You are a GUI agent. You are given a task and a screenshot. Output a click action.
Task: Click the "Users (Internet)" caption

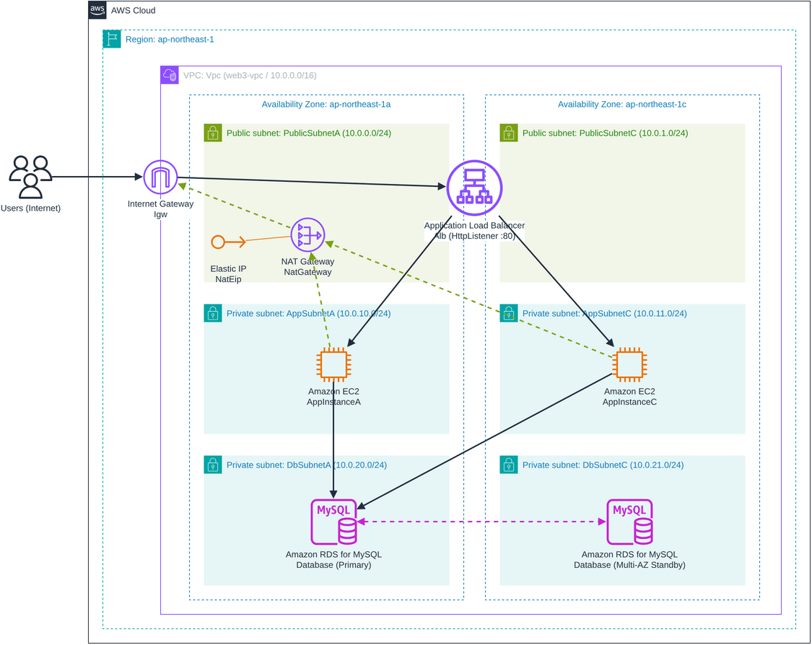pos(30,209)
